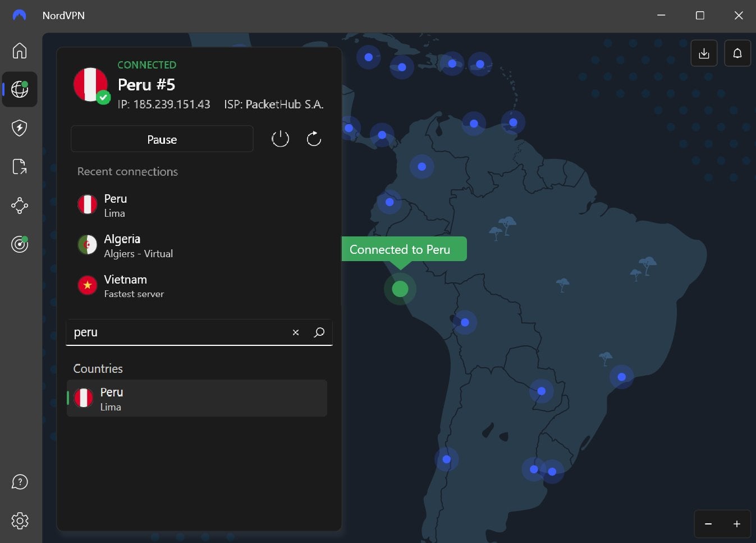The width and height of the screenshot is (756, 543).
Task: Disconnect using the power icon
Action: coord(280,138)
